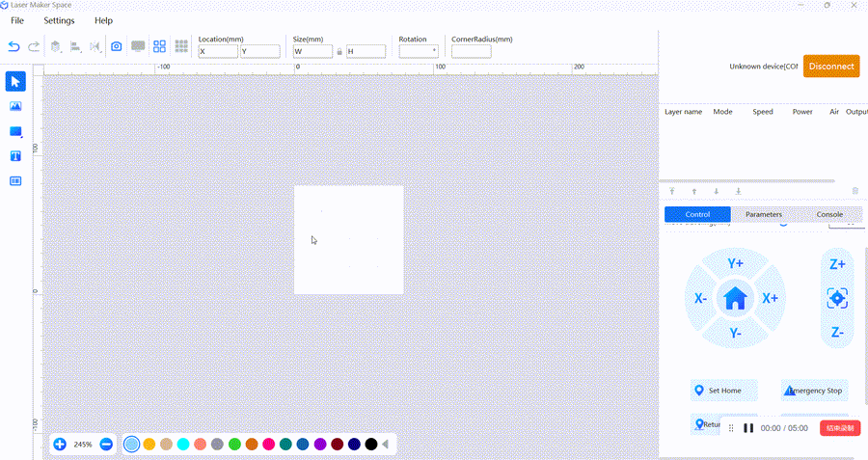Click the gray nine-square array icon
This screenshot has width=868, height=460.
click(181, 46)
